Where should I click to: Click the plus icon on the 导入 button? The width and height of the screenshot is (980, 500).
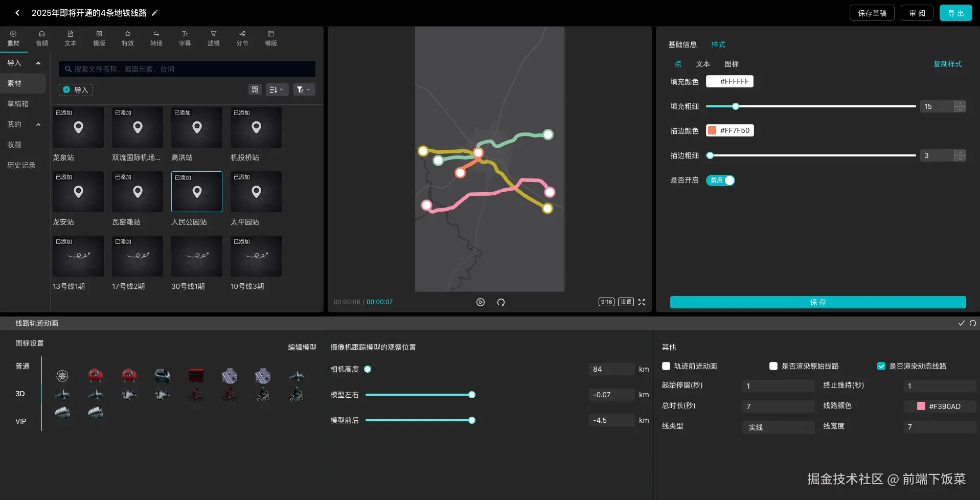[66, 90]
